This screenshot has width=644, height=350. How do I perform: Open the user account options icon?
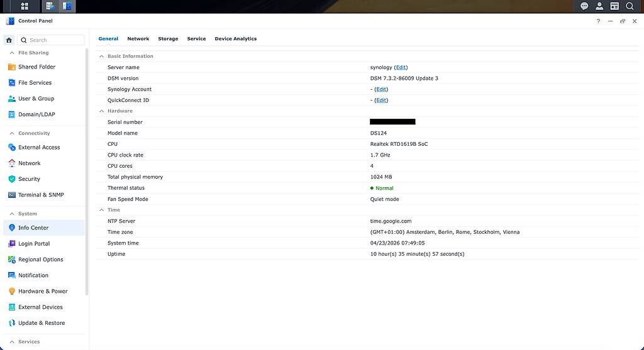[599, 6]
